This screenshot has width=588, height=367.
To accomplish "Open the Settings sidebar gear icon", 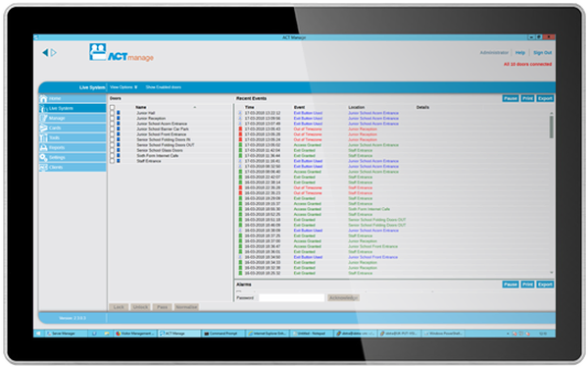I will point(43,157).
